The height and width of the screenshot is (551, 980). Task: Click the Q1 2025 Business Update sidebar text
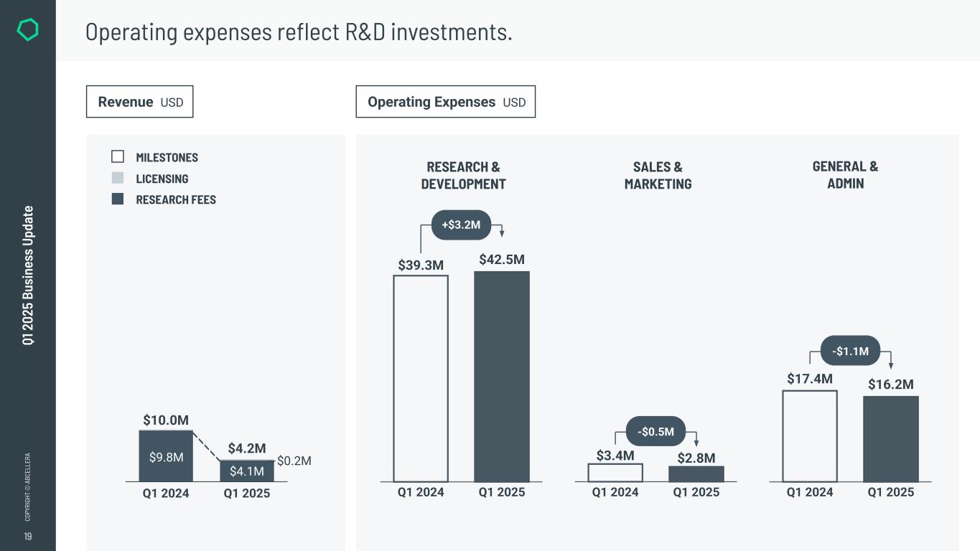tap(27, 275)
